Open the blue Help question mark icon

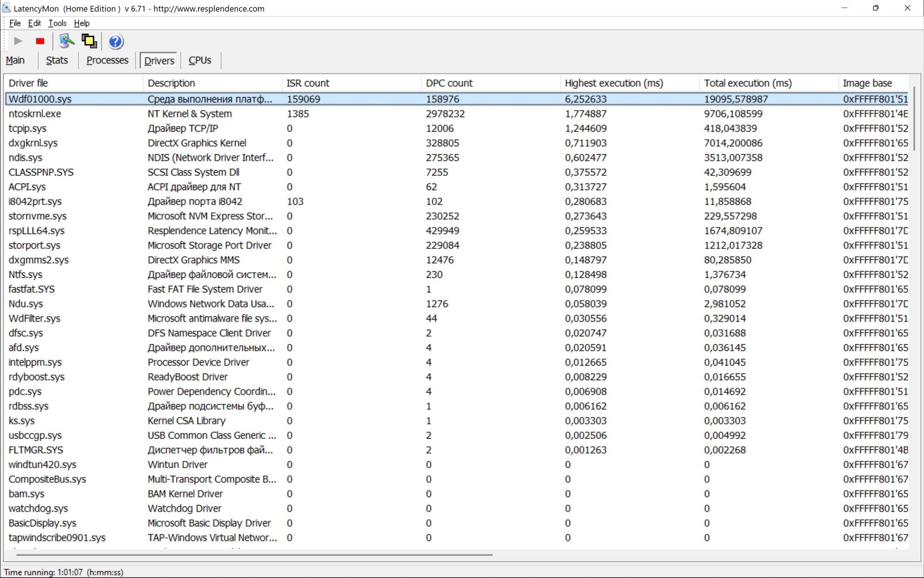point(116,41)
